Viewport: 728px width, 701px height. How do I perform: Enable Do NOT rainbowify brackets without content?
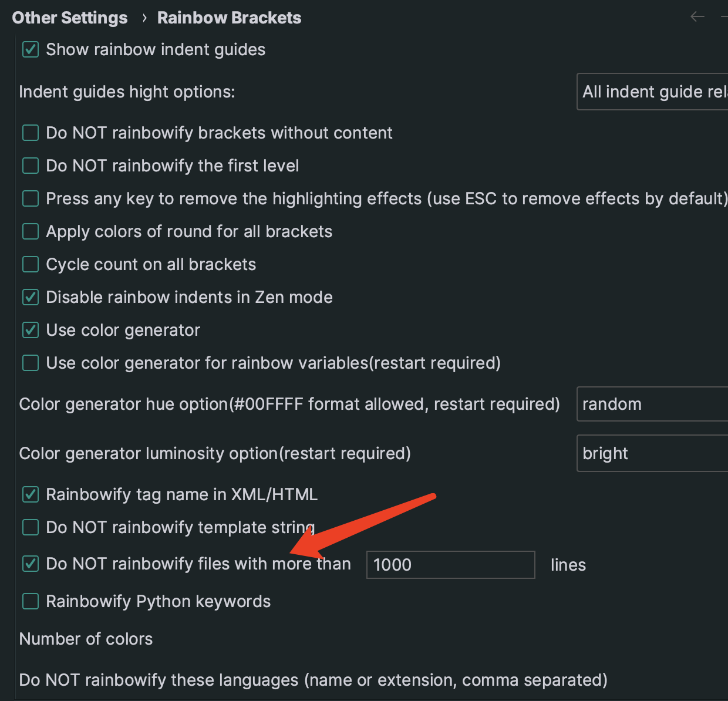coord(30,133)
